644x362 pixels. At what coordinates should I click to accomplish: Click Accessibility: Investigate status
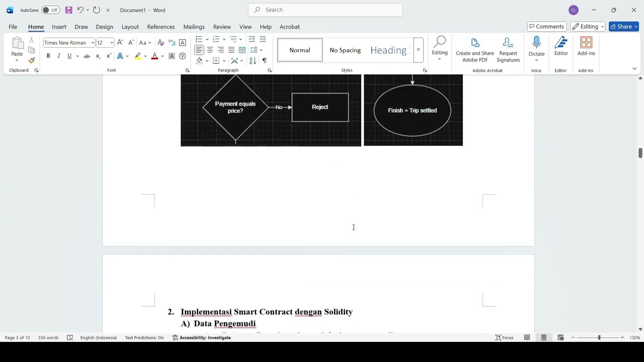pos(201,337)
